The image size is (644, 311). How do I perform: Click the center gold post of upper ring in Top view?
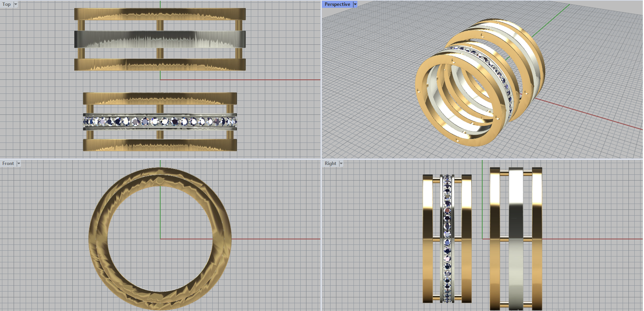tap(160, 25)
